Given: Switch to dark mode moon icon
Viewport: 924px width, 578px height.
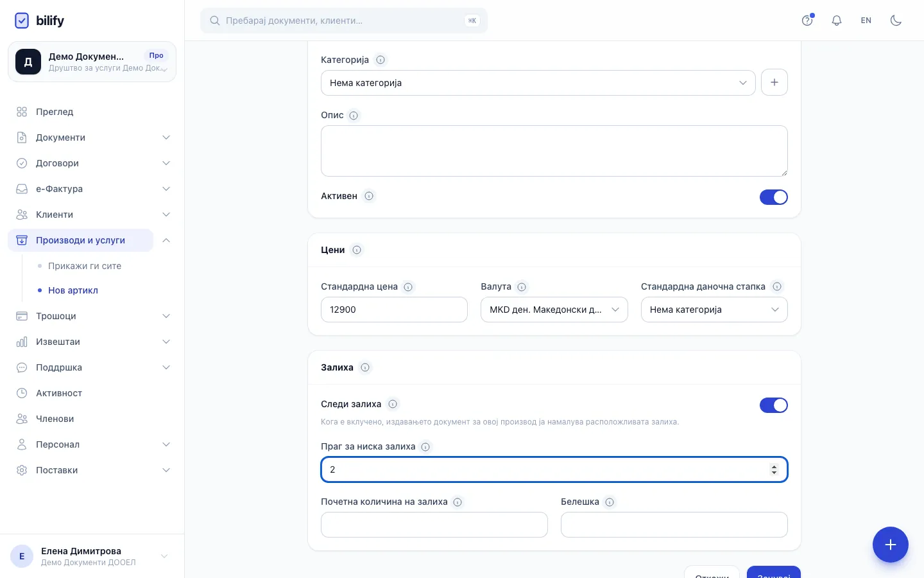Looking at the screenshot, I should pyautogui.click(x=896, y=21).
